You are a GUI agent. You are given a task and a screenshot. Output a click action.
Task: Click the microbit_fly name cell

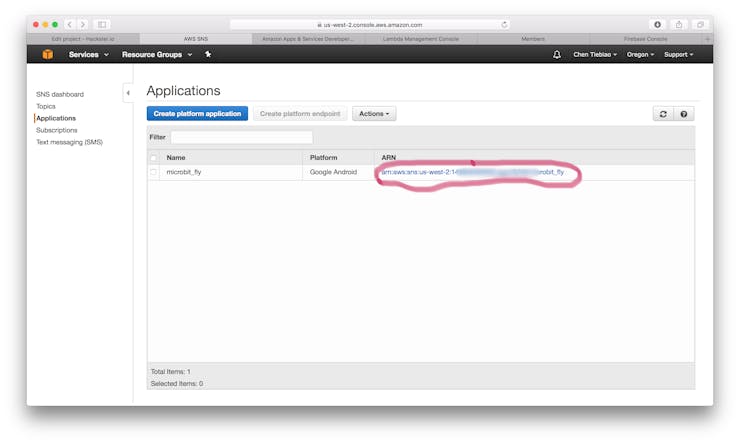184,172
